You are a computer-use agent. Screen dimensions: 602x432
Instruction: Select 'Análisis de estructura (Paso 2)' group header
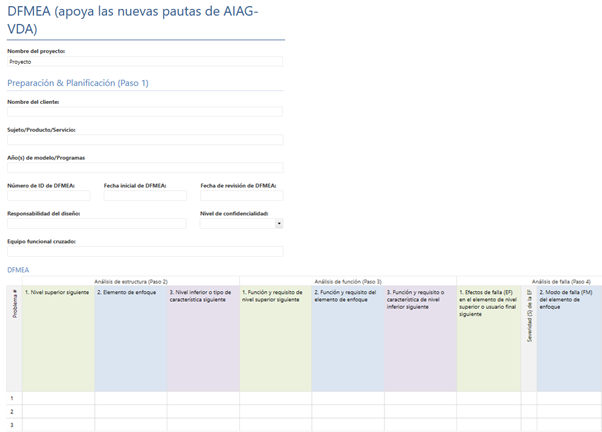click(131, 281)
